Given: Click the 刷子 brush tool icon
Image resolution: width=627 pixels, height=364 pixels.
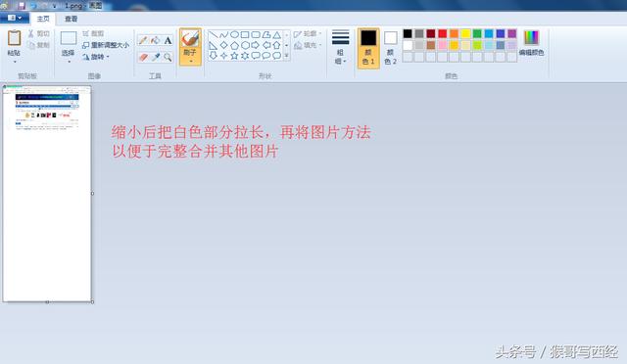Looking at the screenshot, I should pos(190,39).
